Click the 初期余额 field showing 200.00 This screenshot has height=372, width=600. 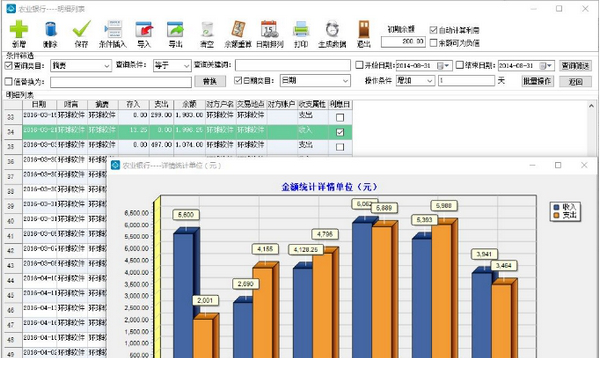403,41
